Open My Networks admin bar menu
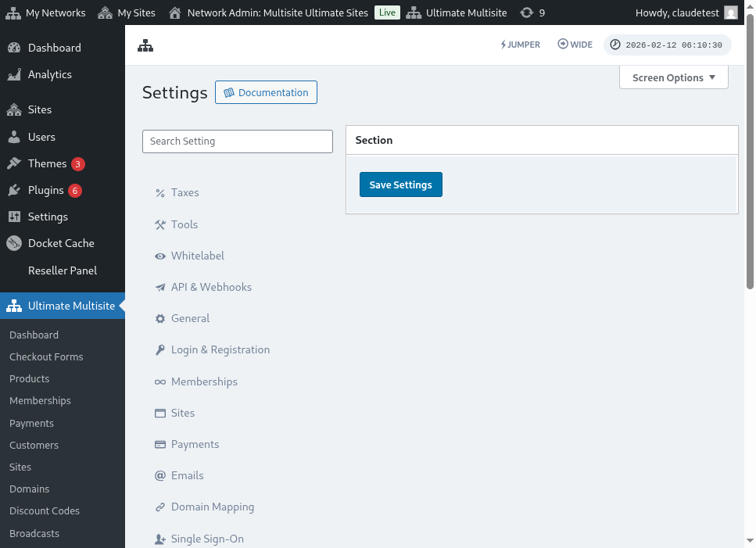756x548 pixels. [x=45, y=13]
